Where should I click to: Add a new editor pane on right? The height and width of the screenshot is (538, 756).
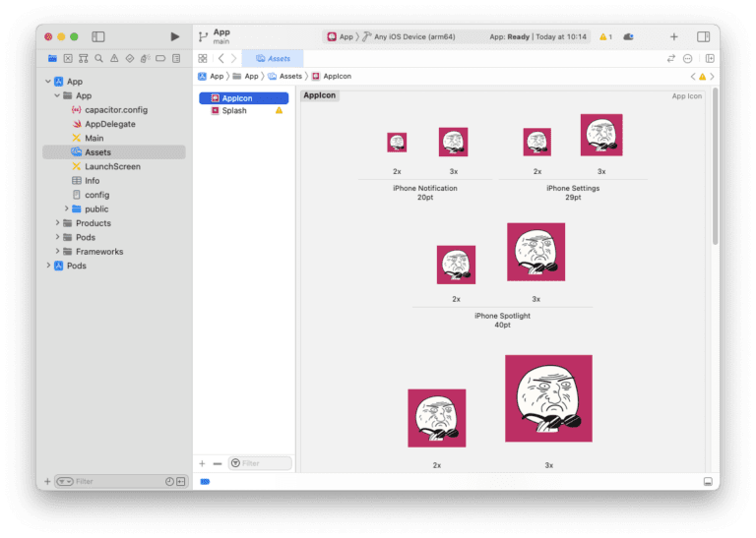point(710,59)
